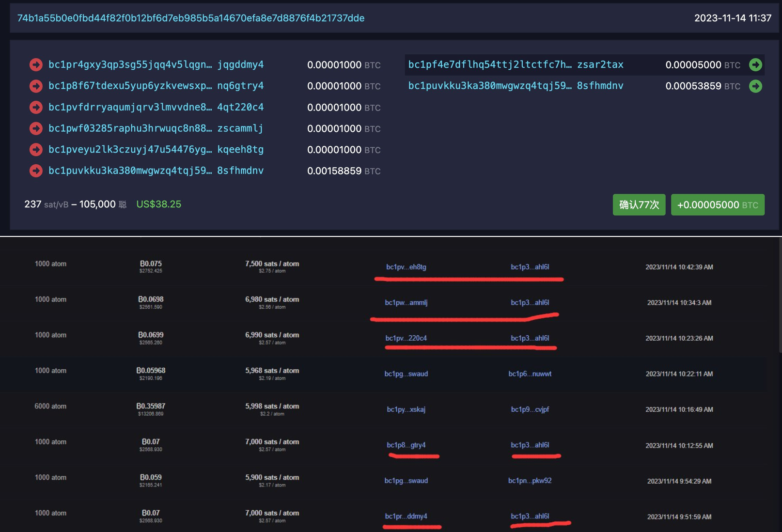The height and width of the screenshot is (532, 782).
Task: Open seller address bc1pv...eh8tg
Action: (406, 267)
